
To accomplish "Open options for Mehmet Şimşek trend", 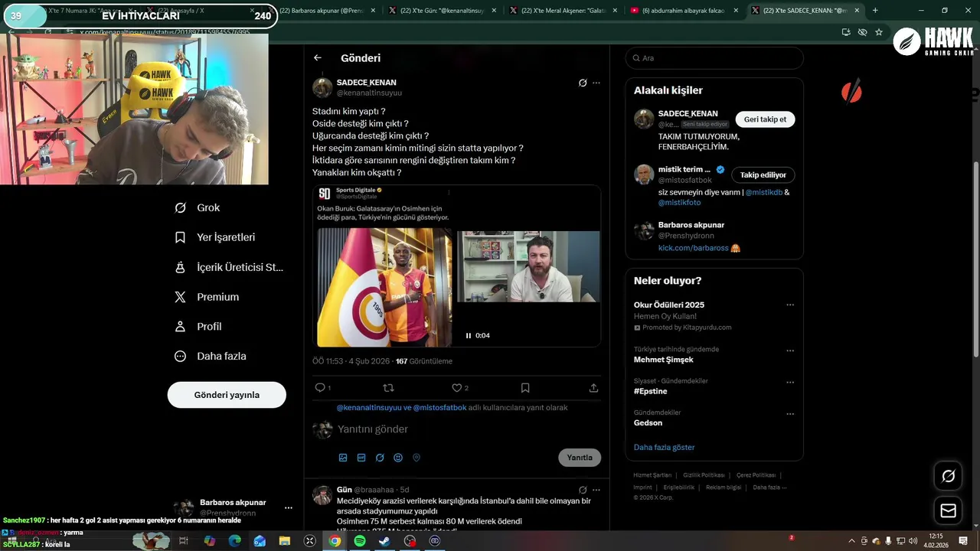I will click(x=790, y=350).
